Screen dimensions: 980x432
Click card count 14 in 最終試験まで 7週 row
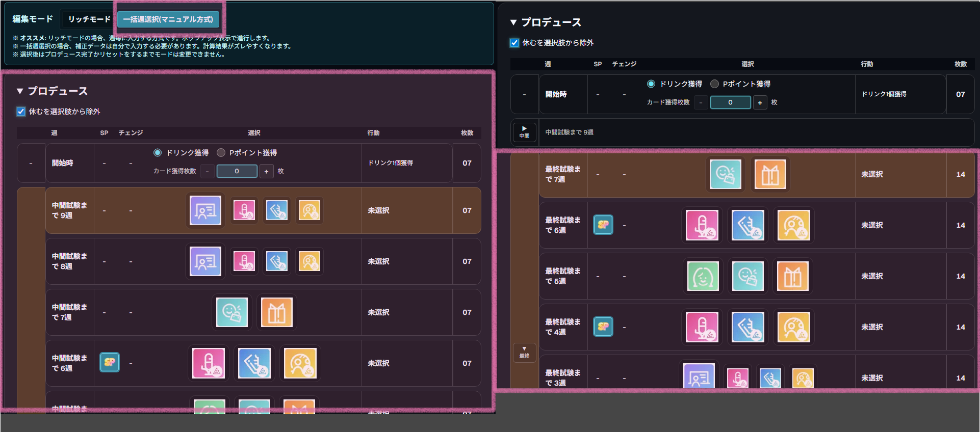point(961,174)
